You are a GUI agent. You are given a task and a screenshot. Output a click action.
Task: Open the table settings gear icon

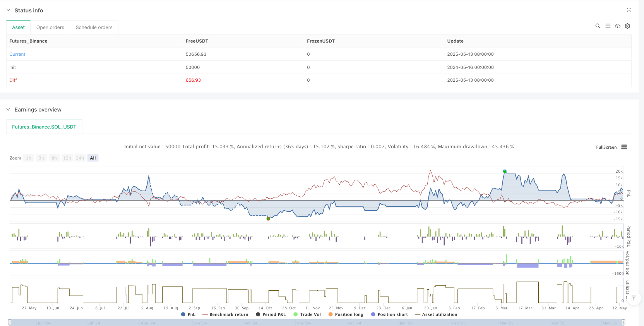[627, 26]
